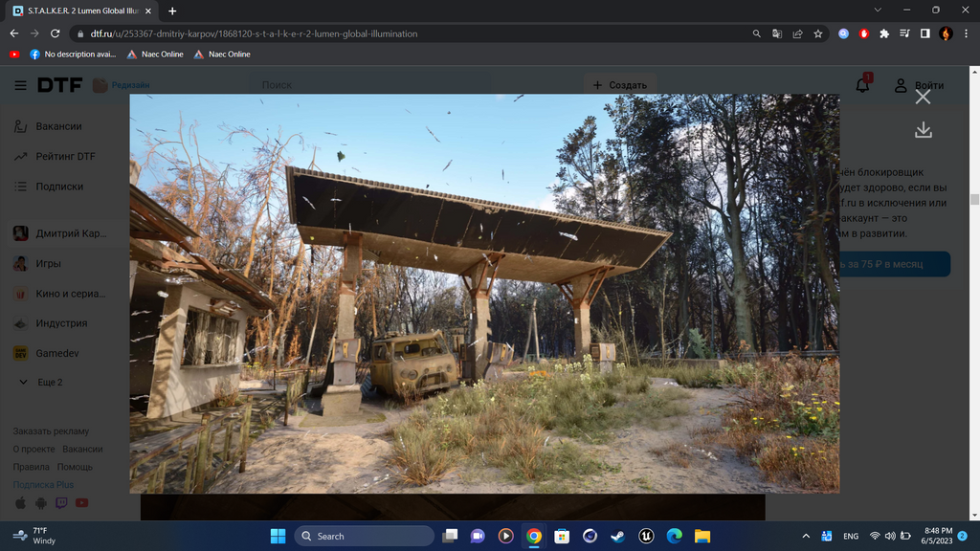Screen dimensions: 980x551
Task: Open Chrome extensions puzzle icon
Action: 884,33
